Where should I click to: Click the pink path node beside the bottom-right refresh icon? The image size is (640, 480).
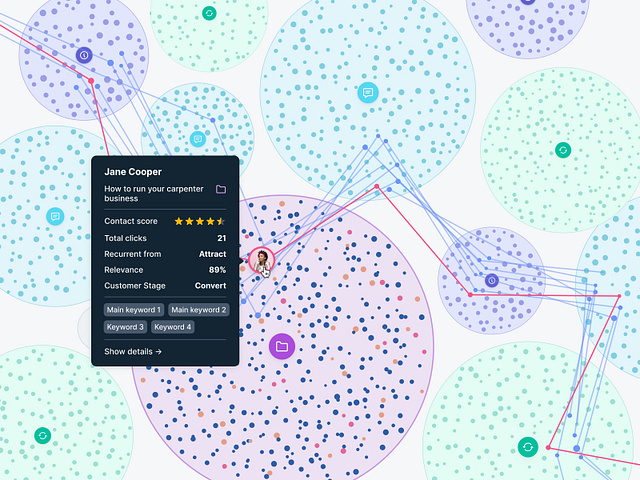(x=548, y=448)
